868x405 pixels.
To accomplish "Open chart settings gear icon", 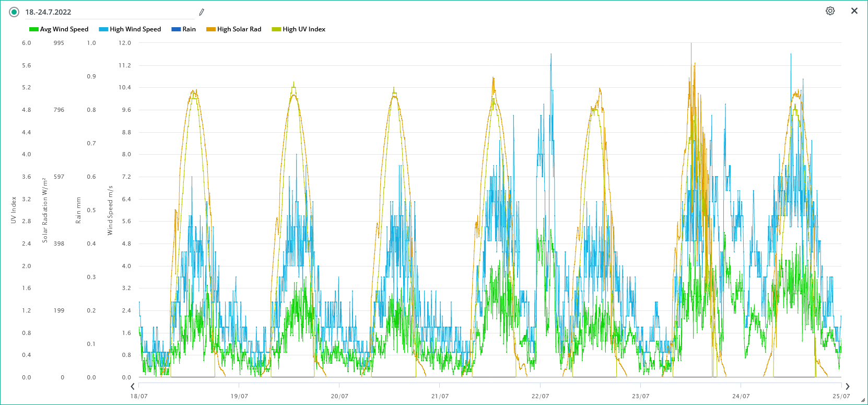I will tap(830, 11).
